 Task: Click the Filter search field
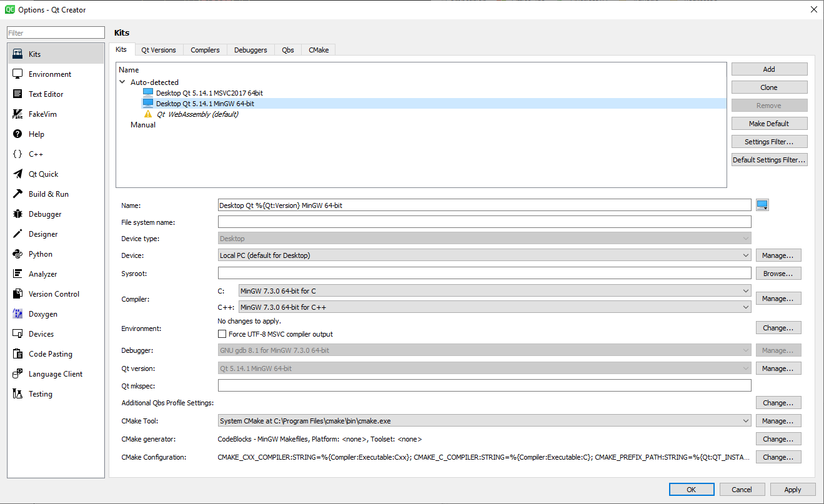point(56,33)
